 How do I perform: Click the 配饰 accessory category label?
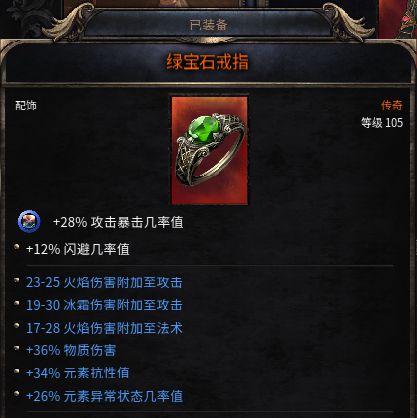[x=26, y=105]
